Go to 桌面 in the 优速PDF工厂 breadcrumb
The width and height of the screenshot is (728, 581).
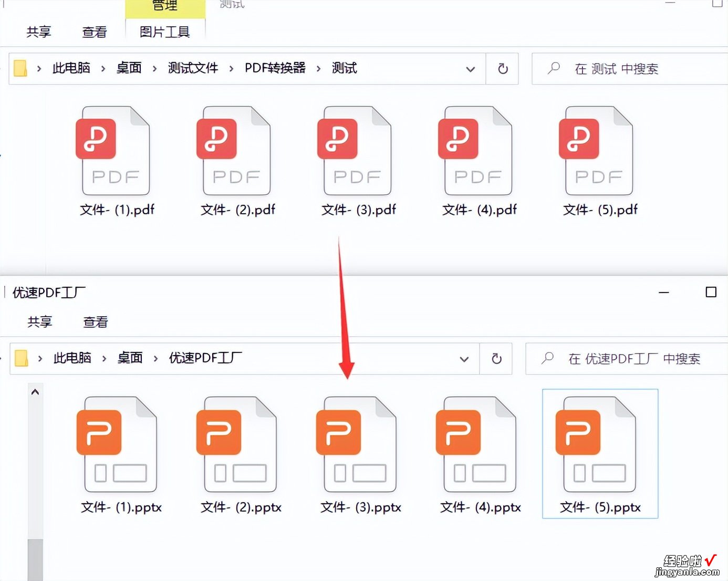coord(130,358)
